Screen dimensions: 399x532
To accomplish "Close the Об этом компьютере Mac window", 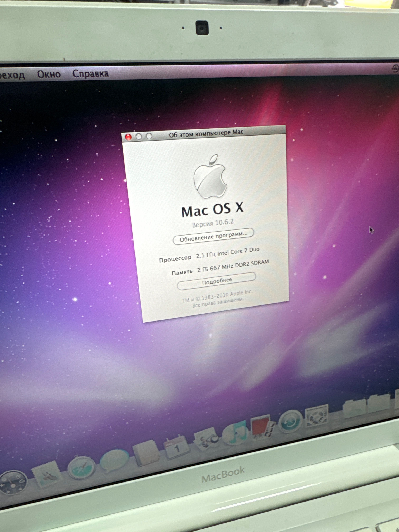I will click(128, 137).
